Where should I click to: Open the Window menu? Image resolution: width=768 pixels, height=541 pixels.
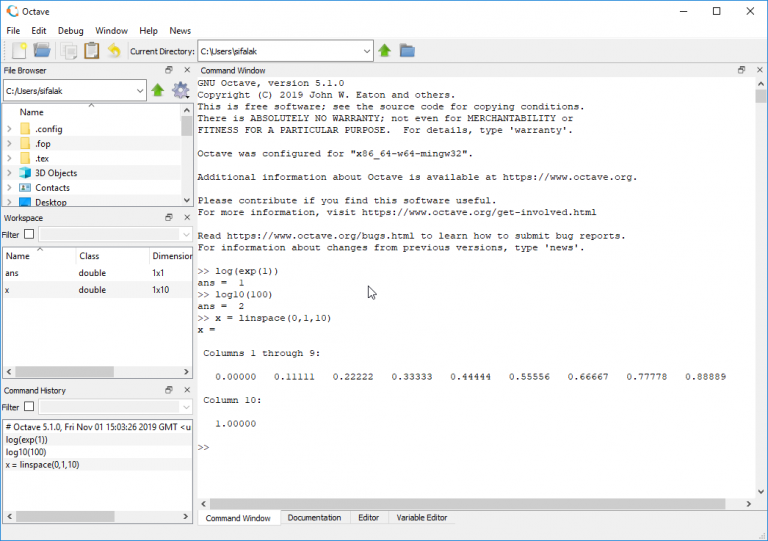[x=111, y=30]
